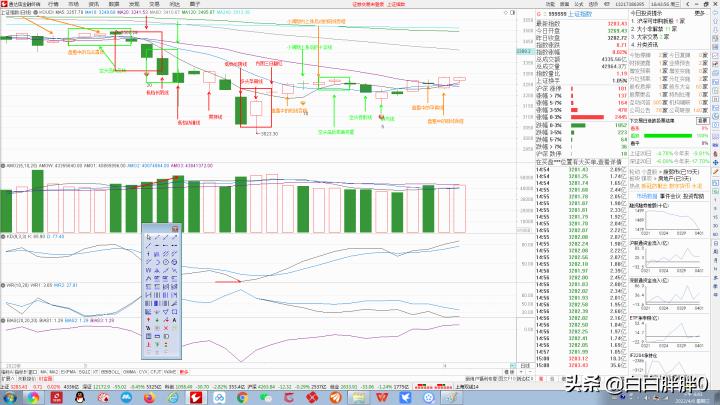Click the 上证指数 link beside code 999999

(x=580, y=14)
